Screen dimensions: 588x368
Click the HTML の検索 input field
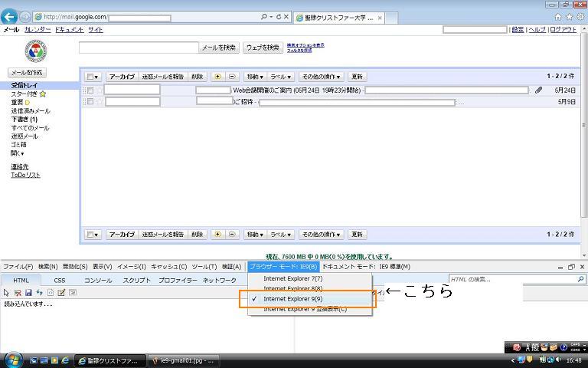tap(513, 279)
